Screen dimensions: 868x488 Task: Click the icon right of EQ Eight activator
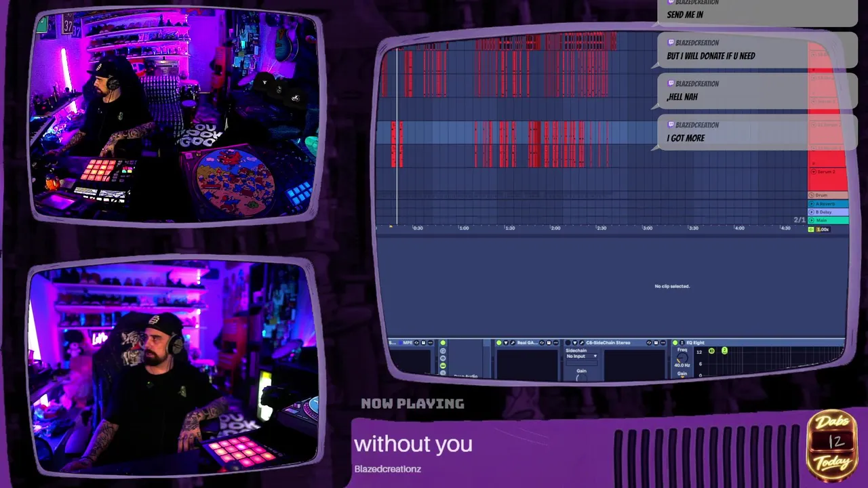682,343
